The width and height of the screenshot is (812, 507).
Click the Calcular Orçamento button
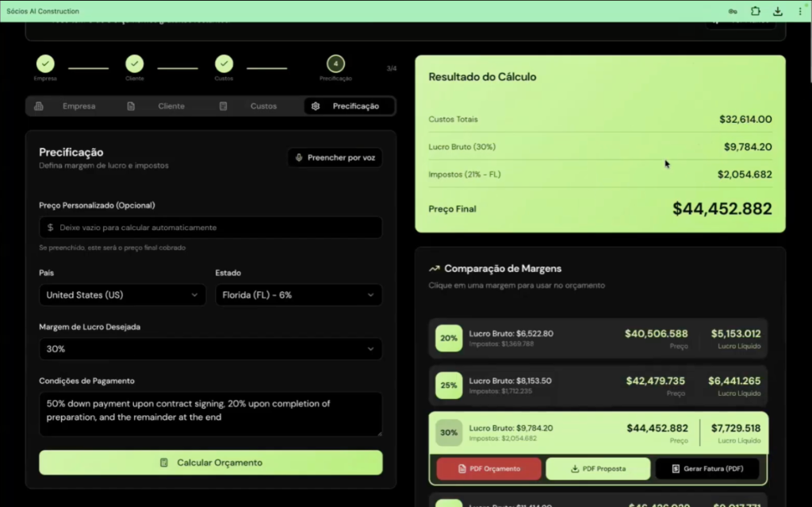click(211, 463)
